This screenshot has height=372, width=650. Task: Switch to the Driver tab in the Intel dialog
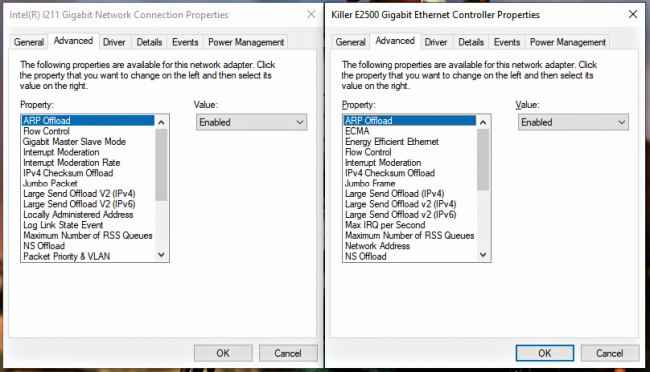pos(114,42)
